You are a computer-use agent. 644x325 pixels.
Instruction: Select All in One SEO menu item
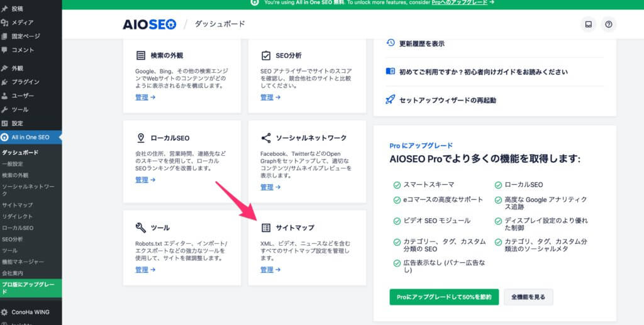tap(31, 137)
